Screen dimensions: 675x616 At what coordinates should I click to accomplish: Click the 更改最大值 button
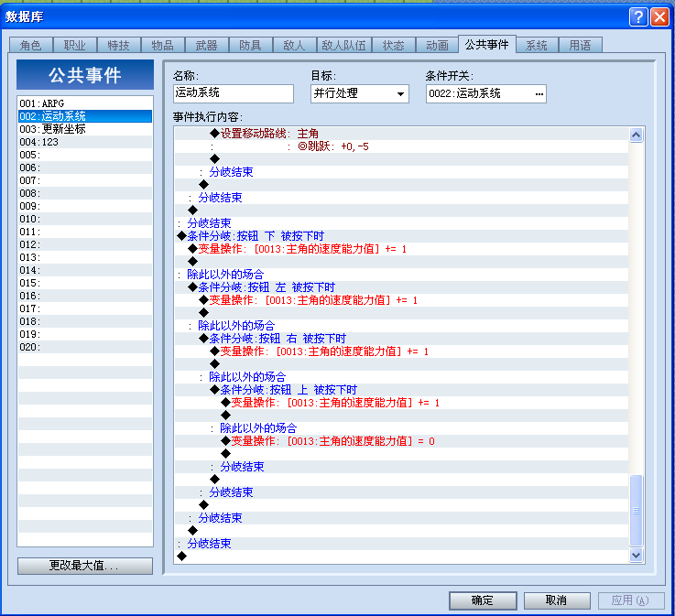pyautogui.click(x=85, y=566)
